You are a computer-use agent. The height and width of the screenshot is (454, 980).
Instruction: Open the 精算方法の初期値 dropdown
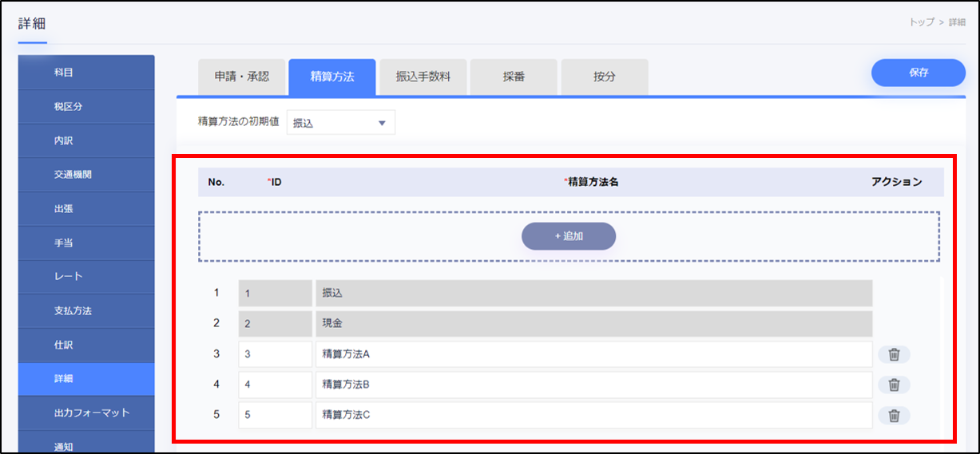(340, 123)
